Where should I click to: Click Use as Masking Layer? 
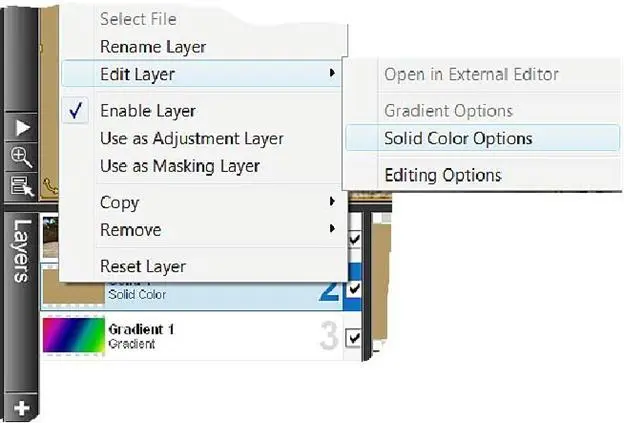[x=180, y=166]
